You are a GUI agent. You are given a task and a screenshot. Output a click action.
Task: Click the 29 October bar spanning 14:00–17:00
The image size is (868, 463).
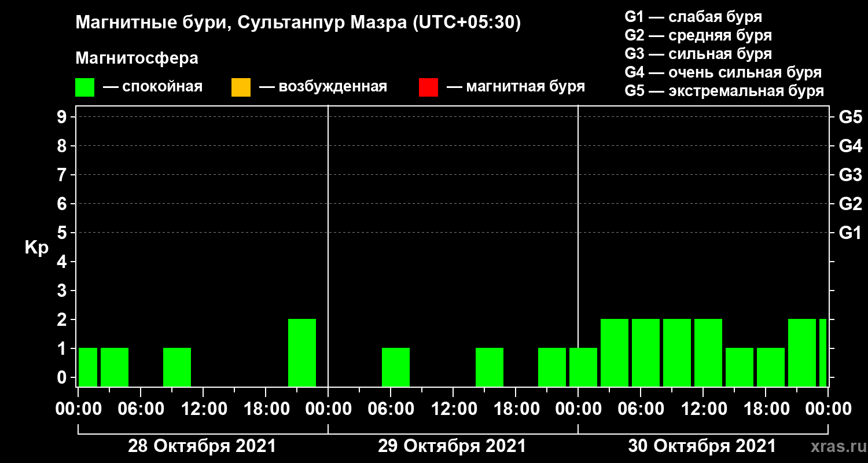(490, 367)
